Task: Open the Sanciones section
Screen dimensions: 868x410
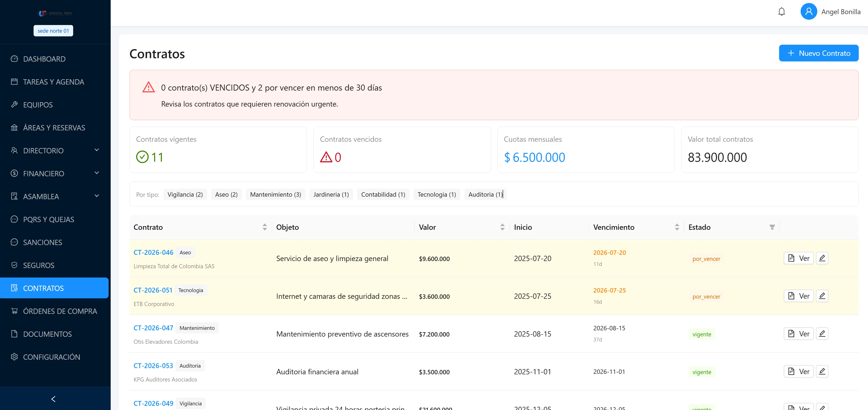Action: click(54, 243)
